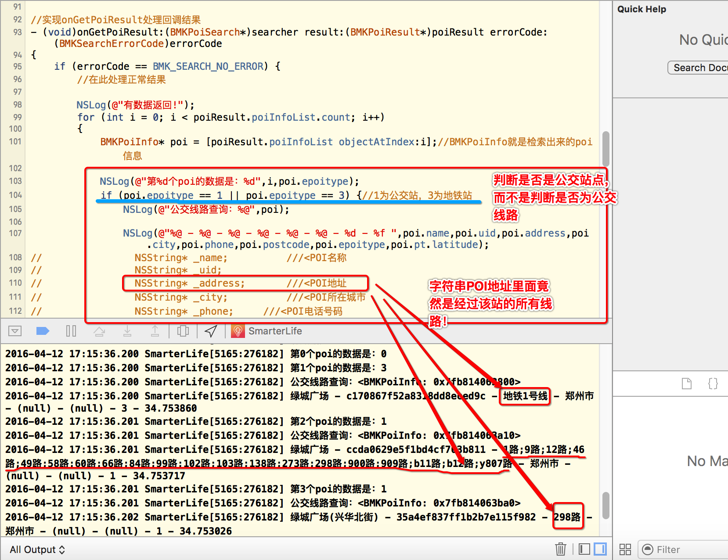Click line number 104 in the gutter

[x=15, y=195]
